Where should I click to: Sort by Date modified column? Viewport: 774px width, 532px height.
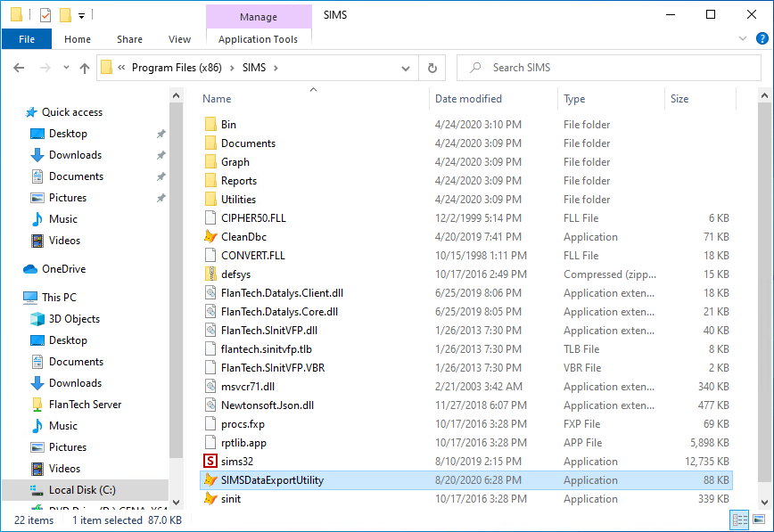(468, 99)
